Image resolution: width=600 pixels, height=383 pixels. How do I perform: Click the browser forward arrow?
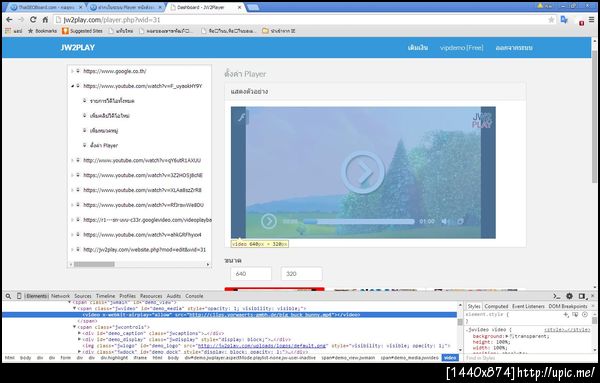[21, 20]
